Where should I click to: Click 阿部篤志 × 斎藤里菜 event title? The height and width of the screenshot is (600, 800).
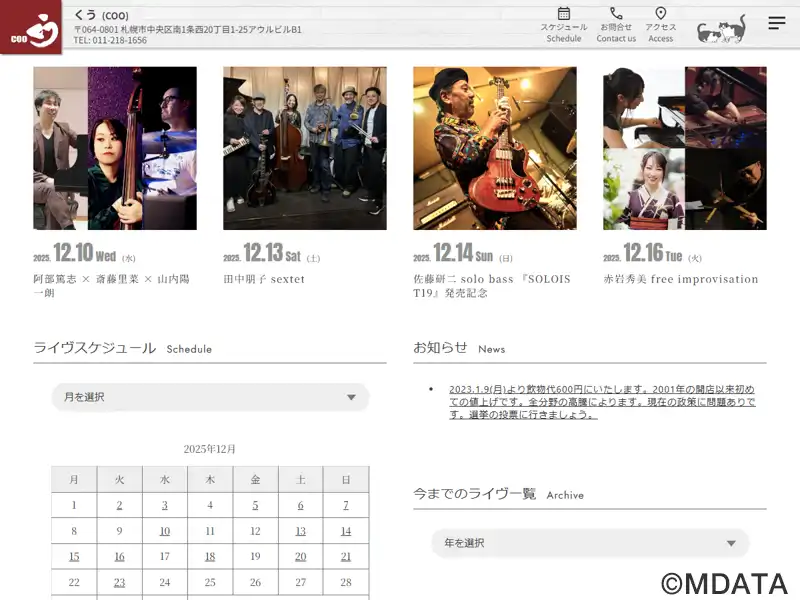[111, 286]
